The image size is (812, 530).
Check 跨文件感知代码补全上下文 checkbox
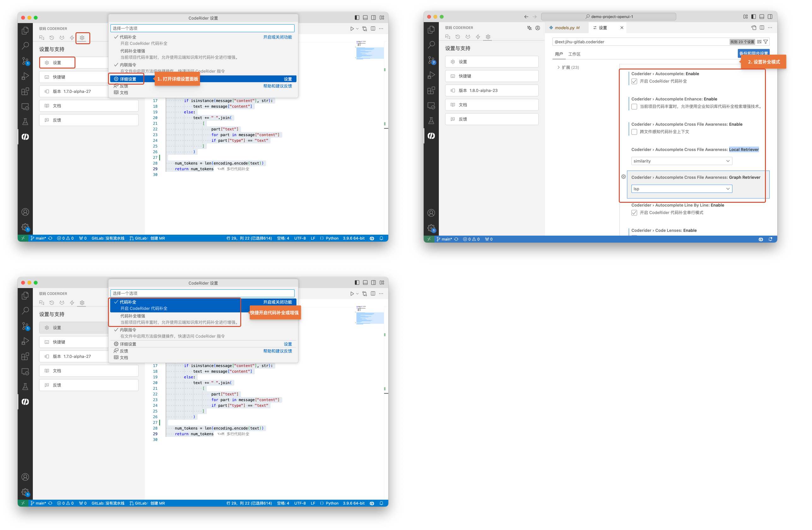(634, 132)
